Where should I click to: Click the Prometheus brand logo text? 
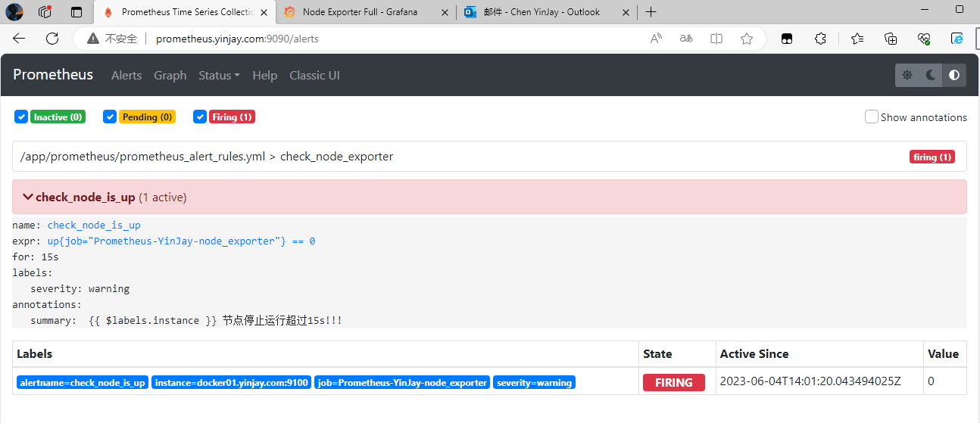(53, 74)
